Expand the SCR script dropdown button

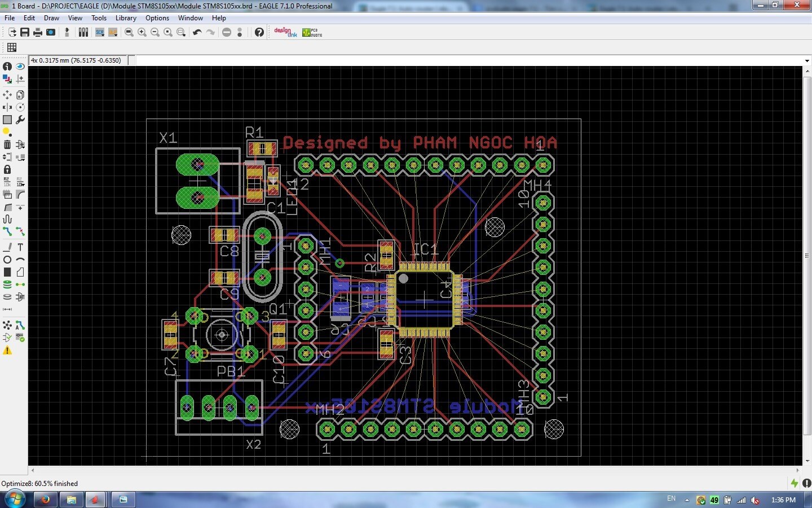click(100, 33)
